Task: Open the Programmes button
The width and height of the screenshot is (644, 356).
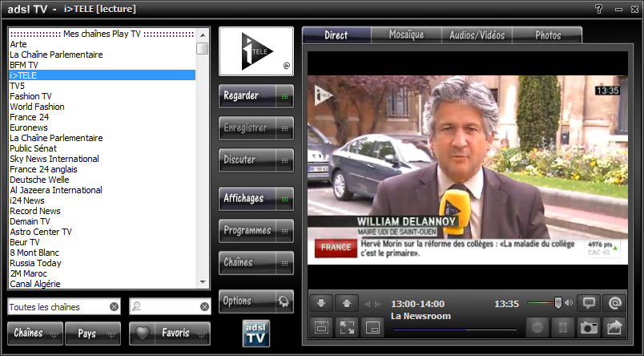Action: tap(256, 231)
